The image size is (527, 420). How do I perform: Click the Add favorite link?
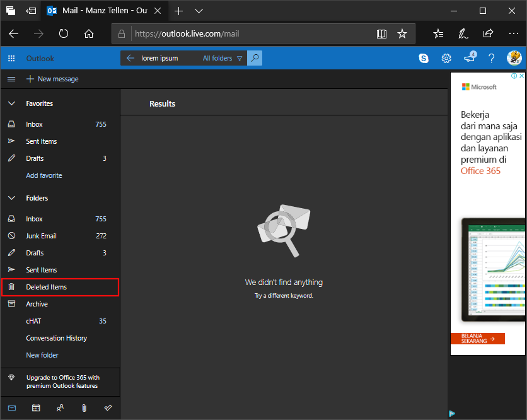point(44,175)
